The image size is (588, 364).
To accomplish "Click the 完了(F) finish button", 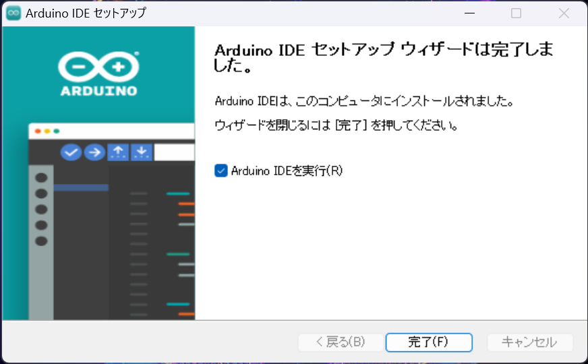I will click(x=429, y=342).
